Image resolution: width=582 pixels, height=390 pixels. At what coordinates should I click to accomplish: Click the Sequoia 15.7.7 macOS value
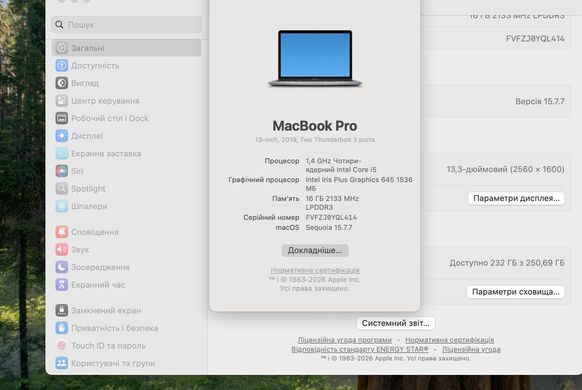[329, 227]
